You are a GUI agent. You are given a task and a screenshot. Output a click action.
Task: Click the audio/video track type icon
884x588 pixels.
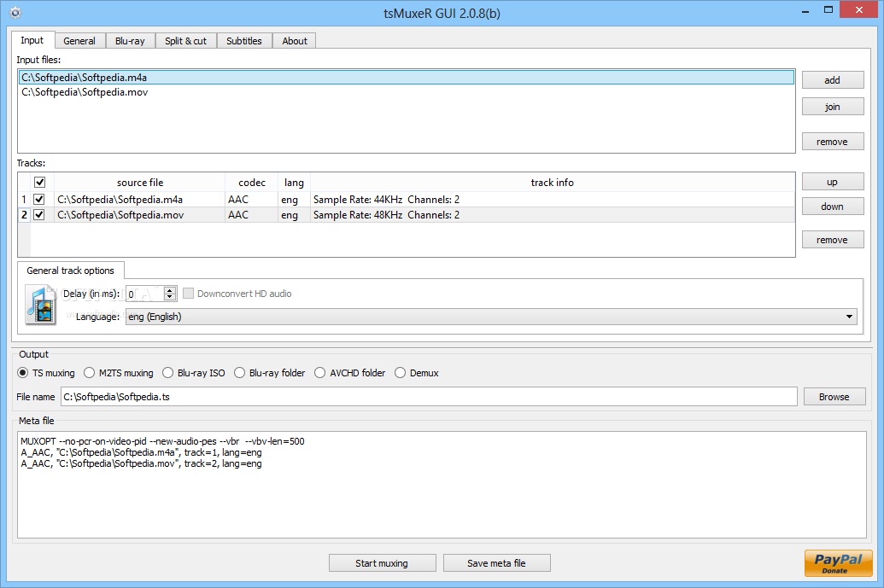tap(41, 305)
